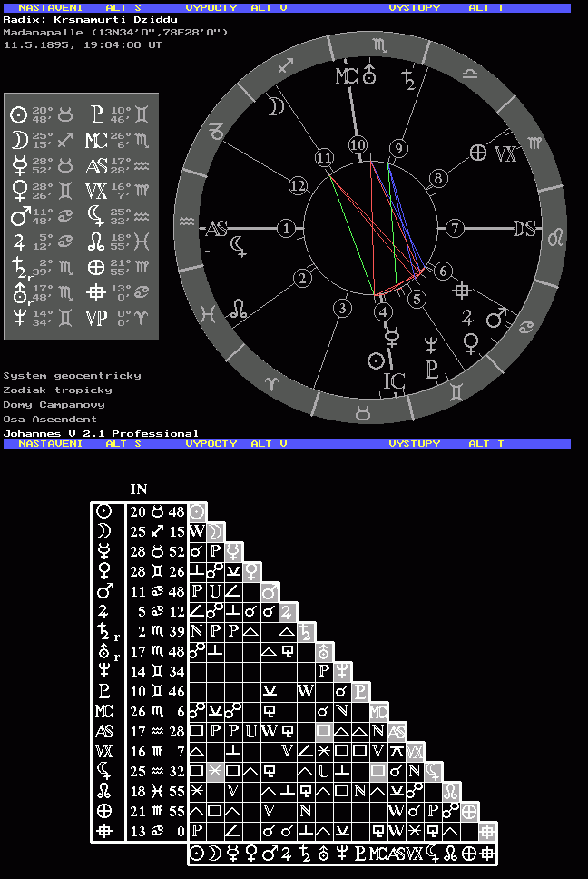The width and height of the screenshot is (588, 879).
Task: Click the VX vertex label in the wheel
Action: pos(505,154)
